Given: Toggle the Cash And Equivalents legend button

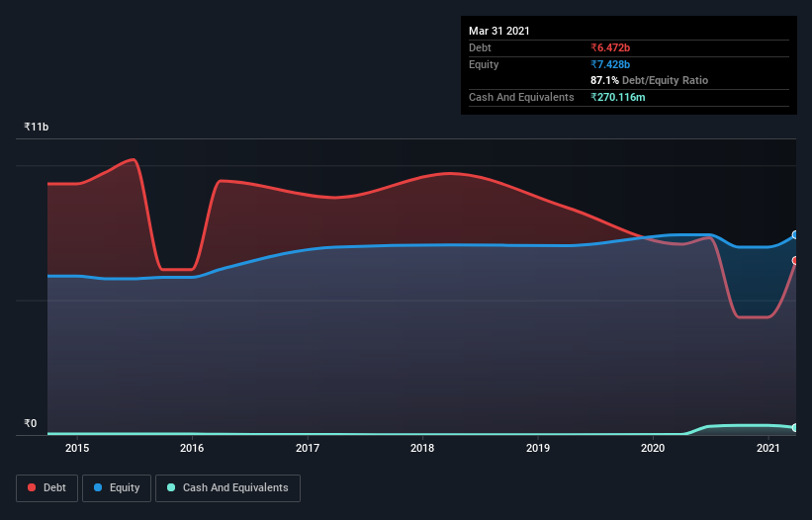Looking at the screenshot, I should tap(227, 488).
